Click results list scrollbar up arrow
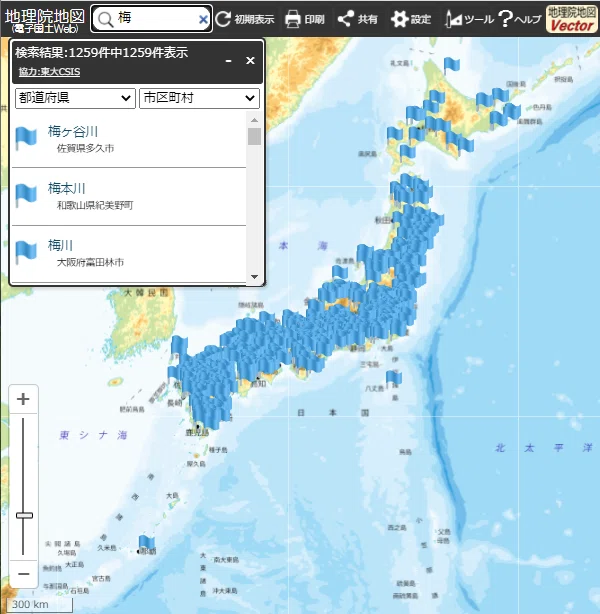Image resolution: width=600 pixels, height=614 pixels. (254, 120)
